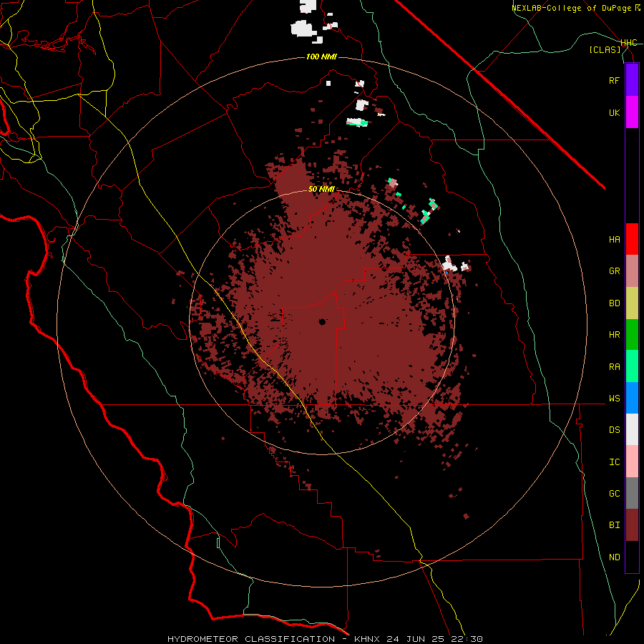
Task: Click the 'GR' legend label
Action: coord(614,271)
